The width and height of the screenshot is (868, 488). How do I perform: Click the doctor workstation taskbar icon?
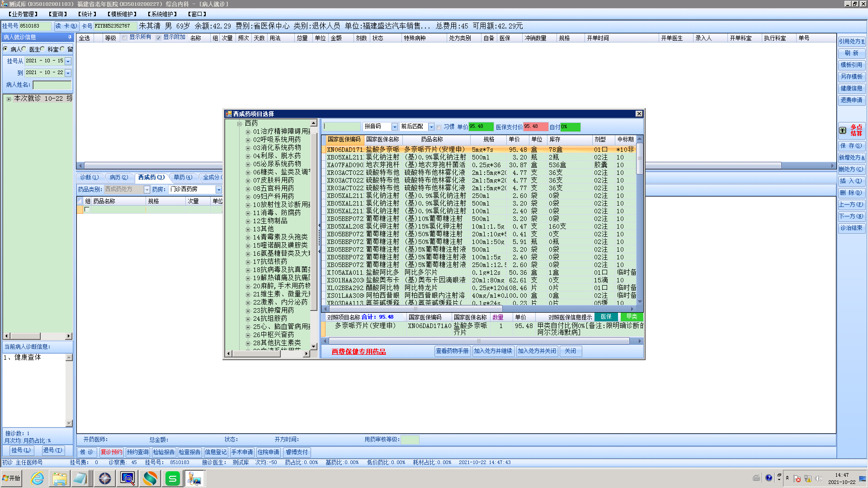coord(194,478)
